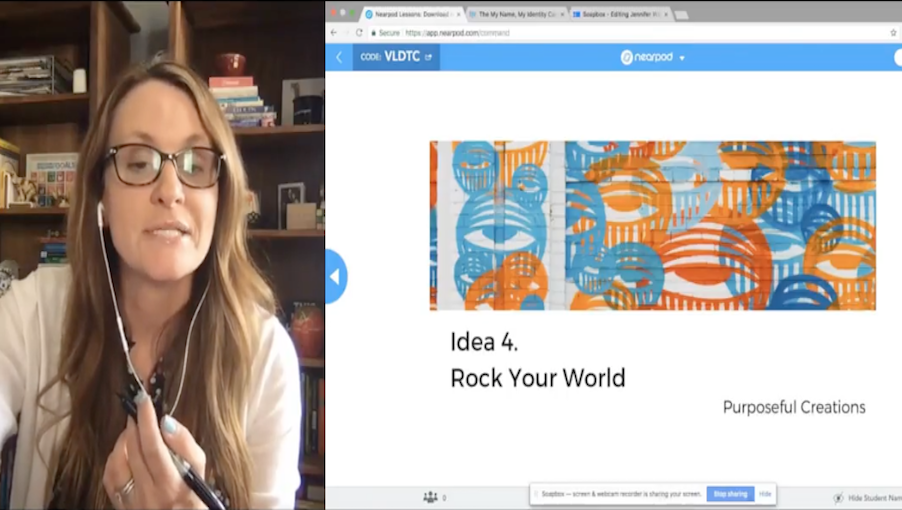
Task: Close the Nearpod Lessons tab
Action: (459, 14)
